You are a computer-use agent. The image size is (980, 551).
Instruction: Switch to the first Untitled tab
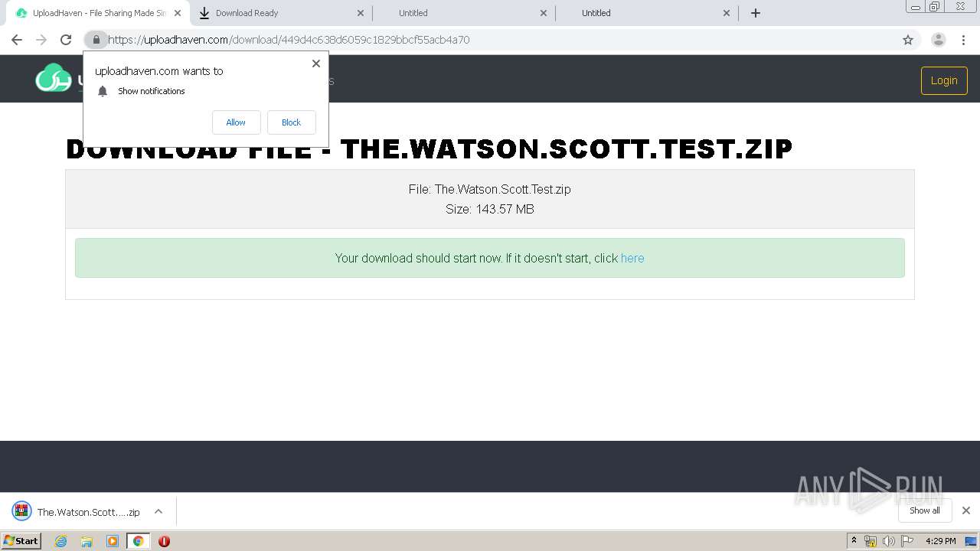click(463, 13)
